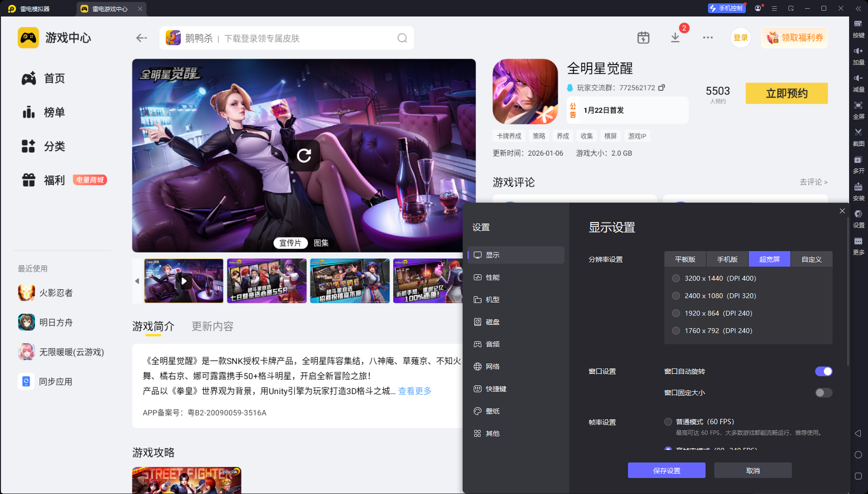Open the 音频 settings section
868x494 pixels.
516,344
